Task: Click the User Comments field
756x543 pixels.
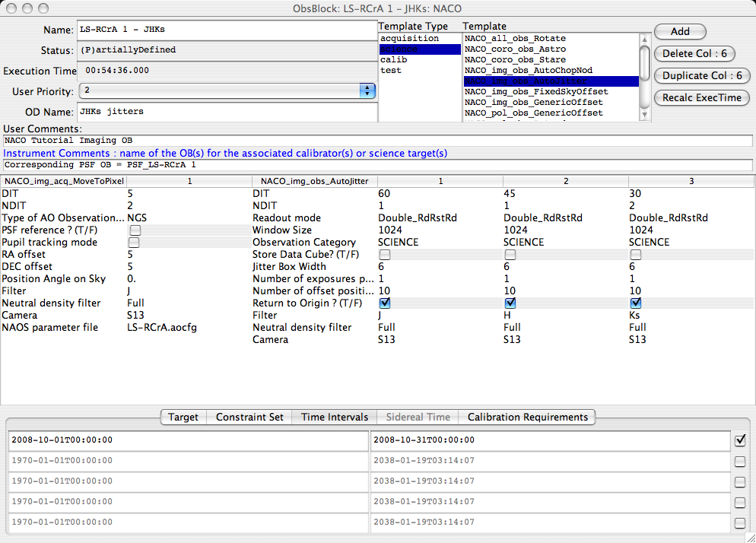Action: tap(377, 141)
